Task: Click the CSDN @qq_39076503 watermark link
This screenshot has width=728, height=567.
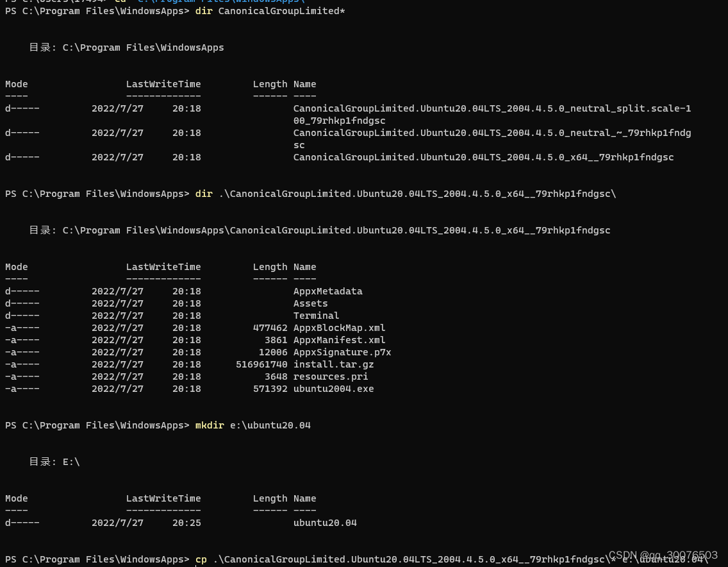Action: click(662, 555)
